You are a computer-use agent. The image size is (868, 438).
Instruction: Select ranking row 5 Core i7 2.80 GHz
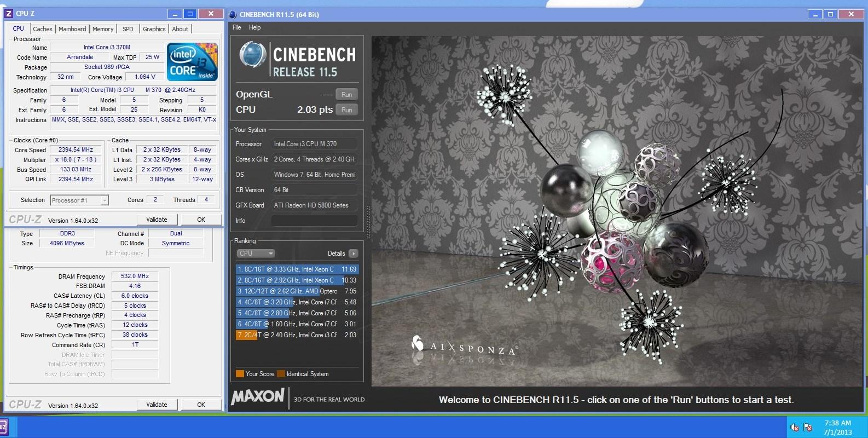coord(297,313)
